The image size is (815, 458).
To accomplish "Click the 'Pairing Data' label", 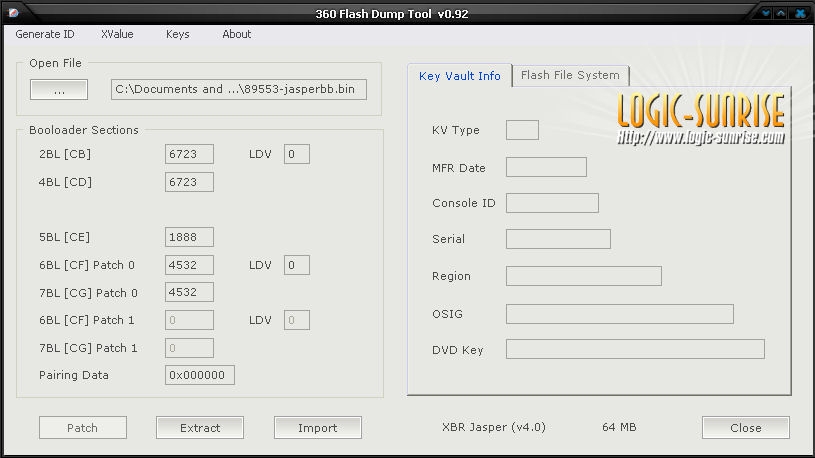I will [x=74, y=375].
